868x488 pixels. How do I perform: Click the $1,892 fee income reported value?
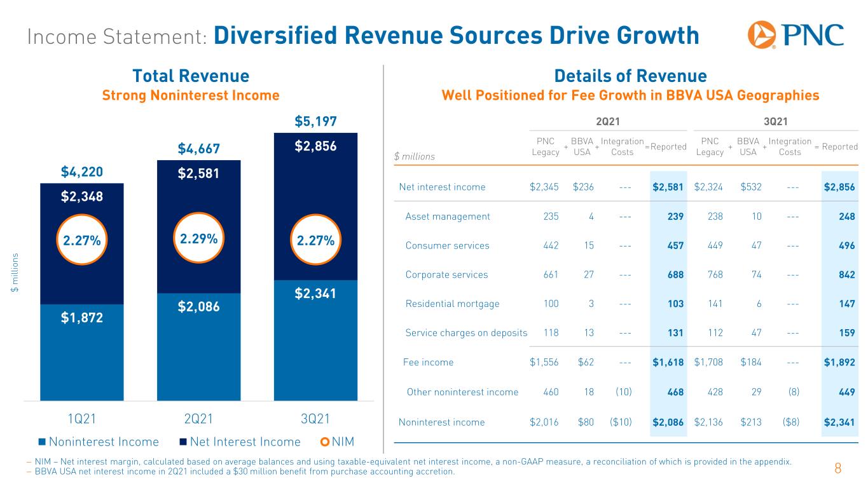coord(839,362)
